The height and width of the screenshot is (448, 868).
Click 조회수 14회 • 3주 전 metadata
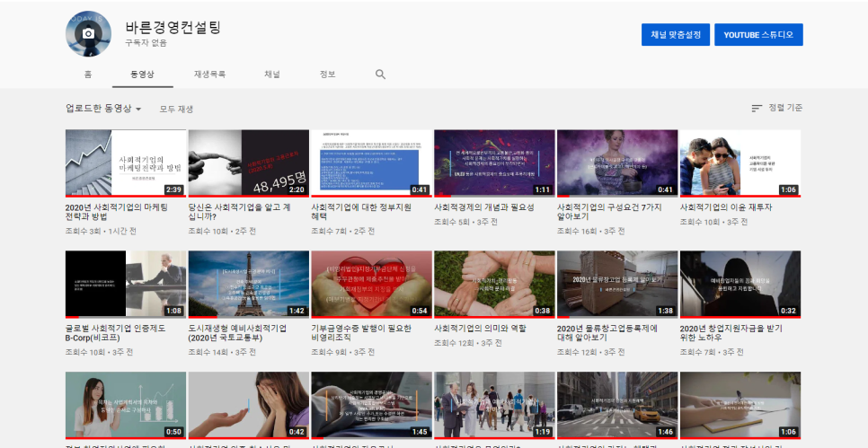click(x=221, y=352)
